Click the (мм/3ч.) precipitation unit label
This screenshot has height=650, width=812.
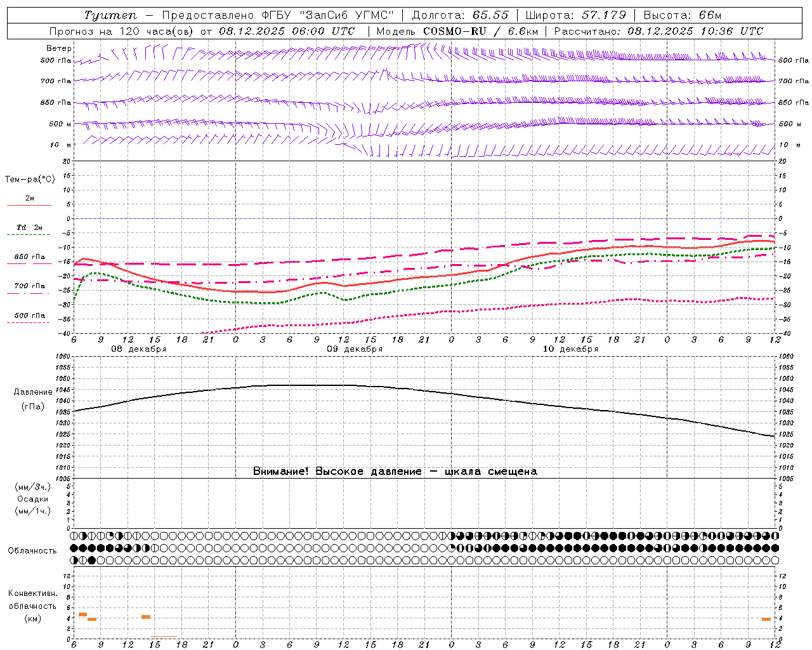33,487
